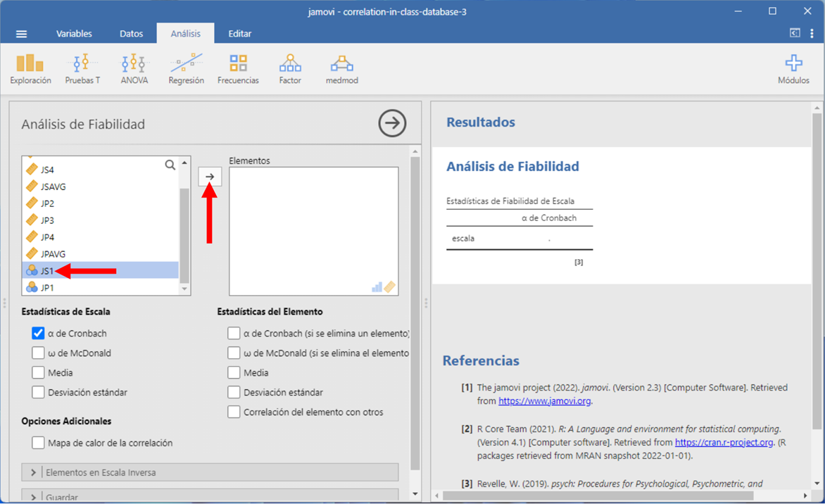Open the hamburger main menu
This screenshot has height=504, width=825.
pos(21,34)
